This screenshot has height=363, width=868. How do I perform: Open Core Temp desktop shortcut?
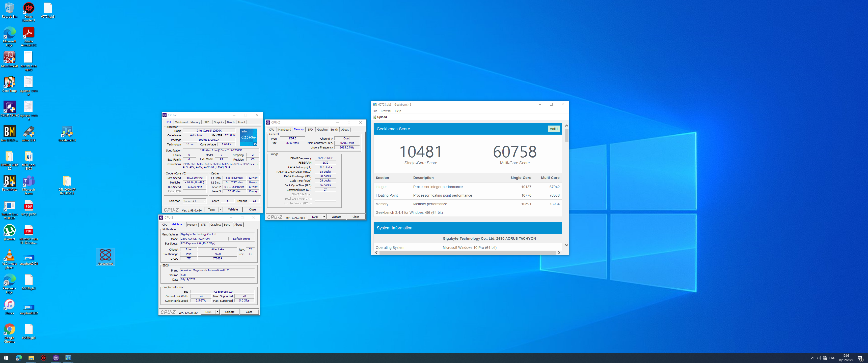[x=9, y=84]
